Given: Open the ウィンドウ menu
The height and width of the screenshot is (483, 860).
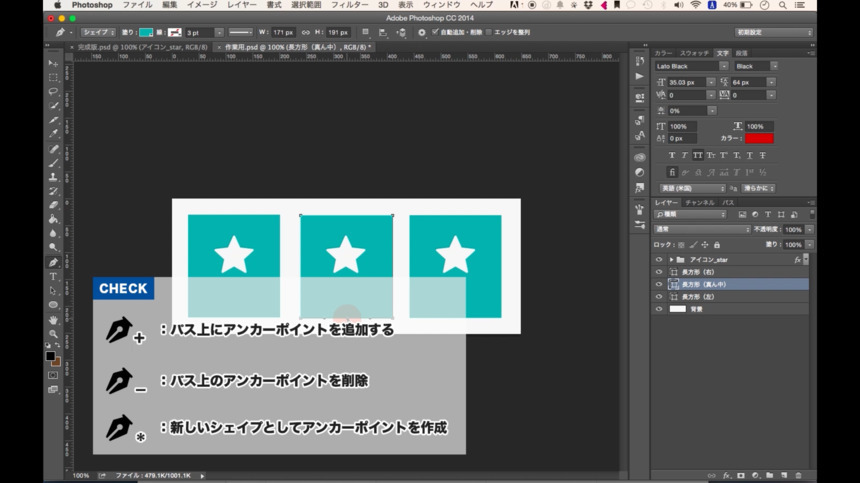Looking at the screenshot, I should click(442, 5).
